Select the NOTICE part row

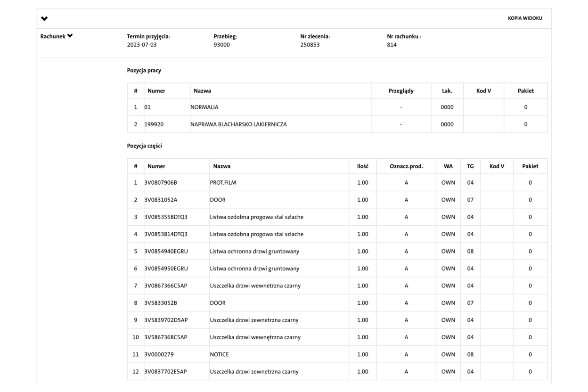(x=219, y=354)
